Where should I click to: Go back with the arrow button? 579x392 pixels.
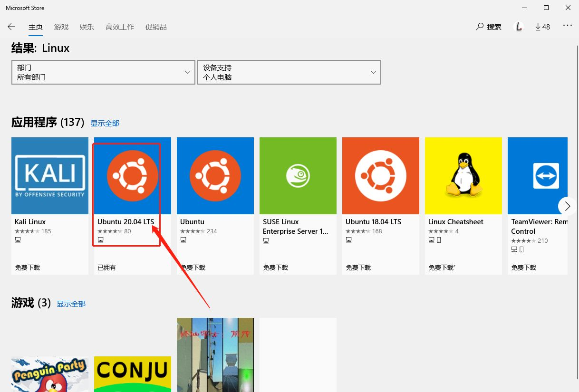click(11, 27)
